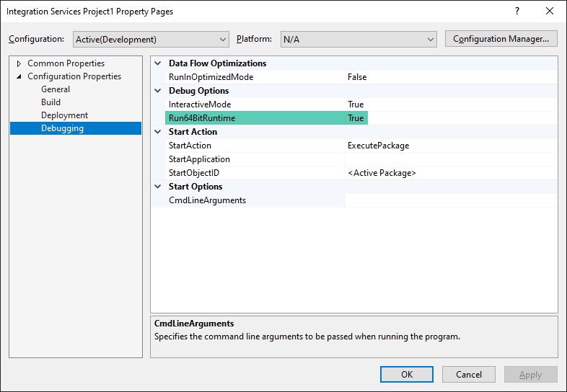The width and height of the screenshot is (567, 392).
Task: Select the Build properties page
Action: coord(51,102)
